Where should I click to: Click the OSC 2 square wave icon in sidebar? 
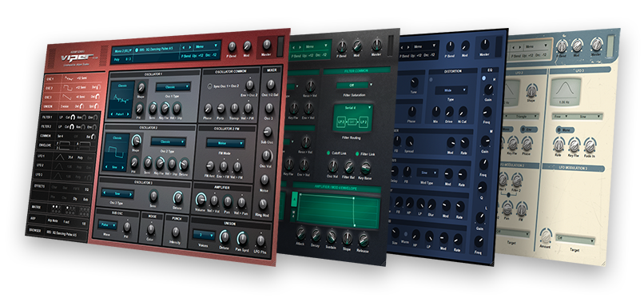[x=67, y=87]
